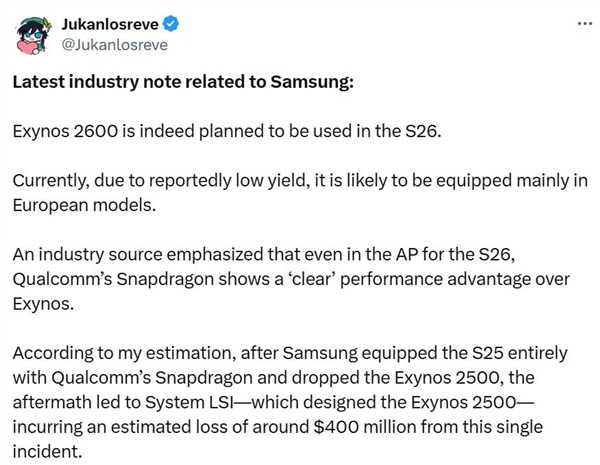The image size is (600, 465).
Task: Click 'performance advantage over' phrase
Action: click(x=455, y=279)
